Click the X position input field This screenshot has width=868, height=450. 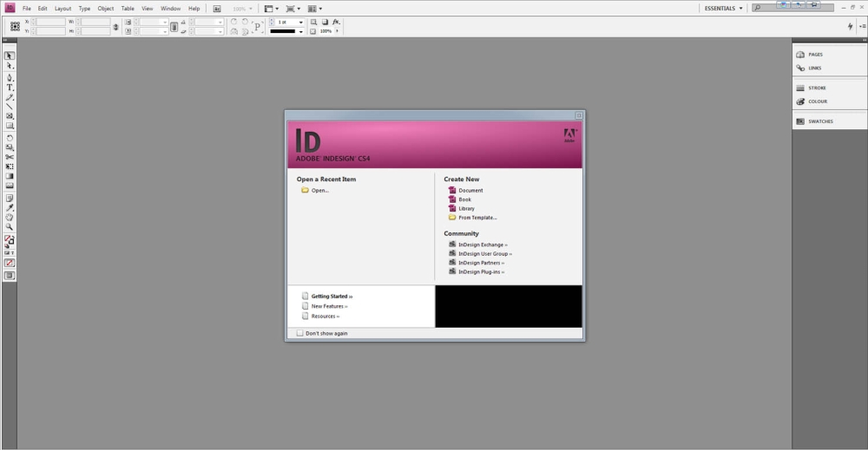point(50,22)
